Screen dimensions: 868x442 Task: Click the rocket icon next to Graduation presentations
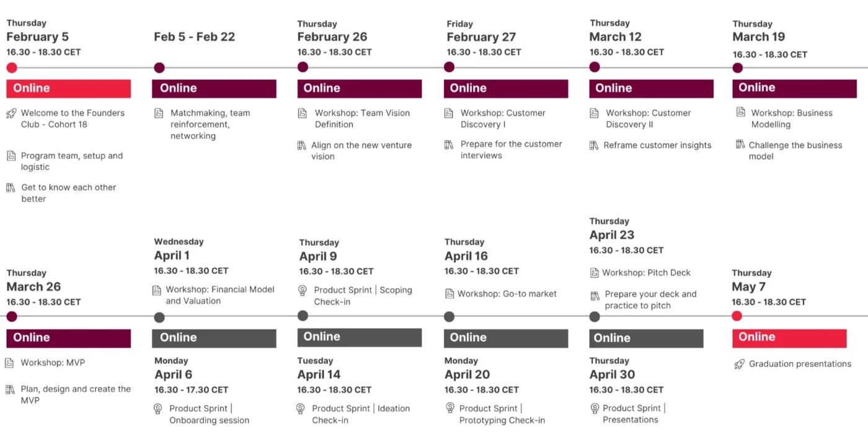[x=739, y=365]
